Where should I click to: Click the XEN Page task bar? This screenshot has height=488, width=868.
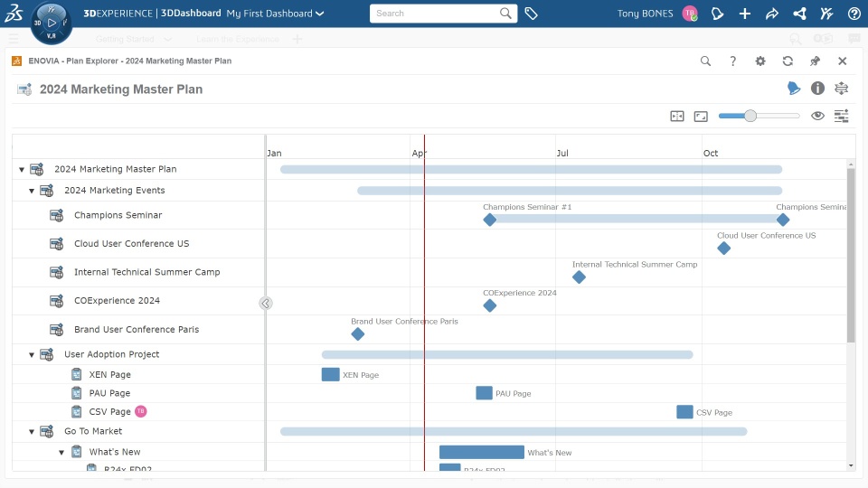[331, 374]
